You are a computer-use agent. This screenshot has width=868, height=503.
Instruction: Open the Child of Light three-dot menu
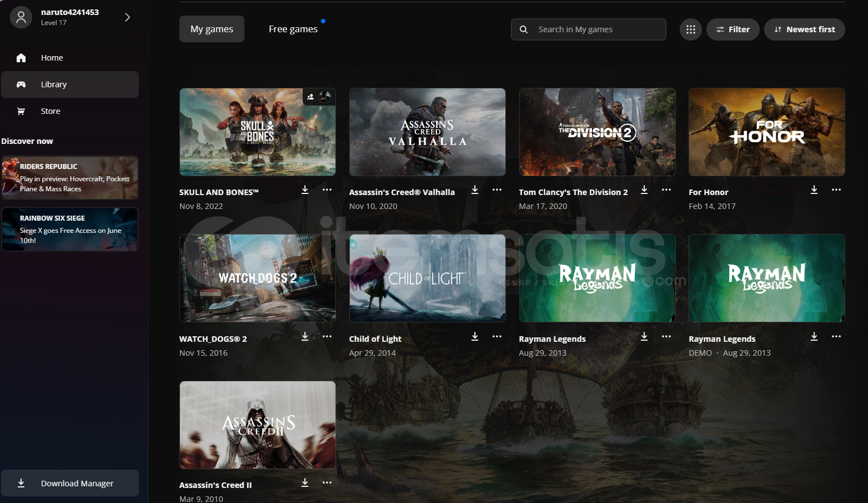[x=497, y=337]
